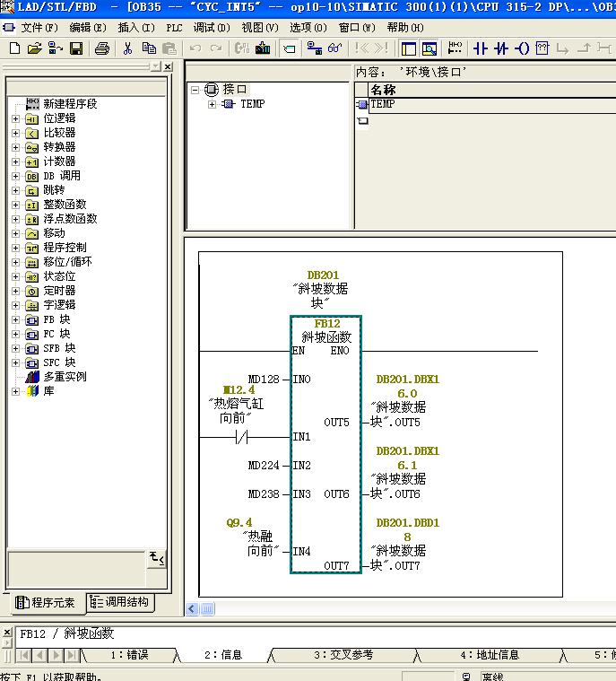Close the program elements side panel
The image size is (616, 681).
coord(168,66)
